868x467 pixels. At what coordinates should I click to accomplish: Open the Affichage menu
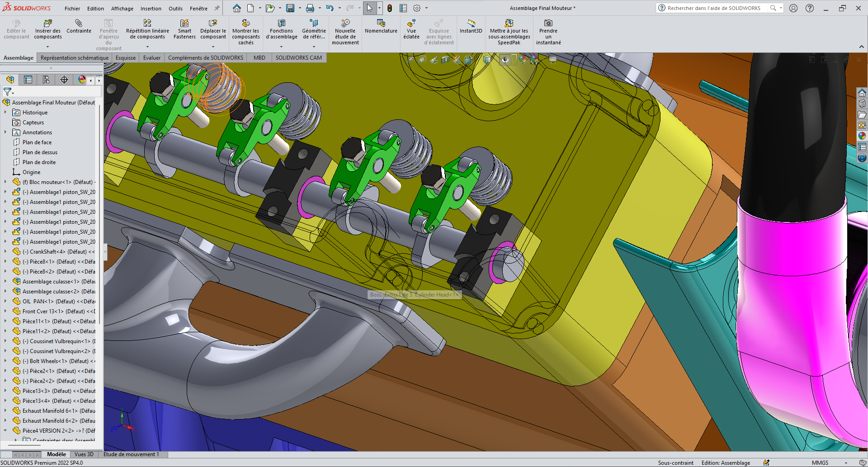coord(122,9)
